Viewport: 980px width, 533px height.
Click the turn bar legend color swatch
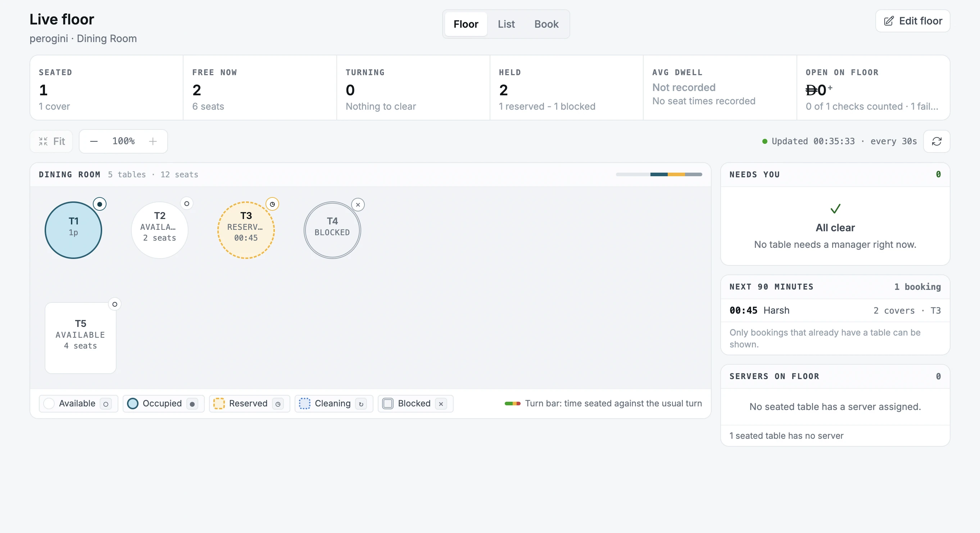click(512, 404)
